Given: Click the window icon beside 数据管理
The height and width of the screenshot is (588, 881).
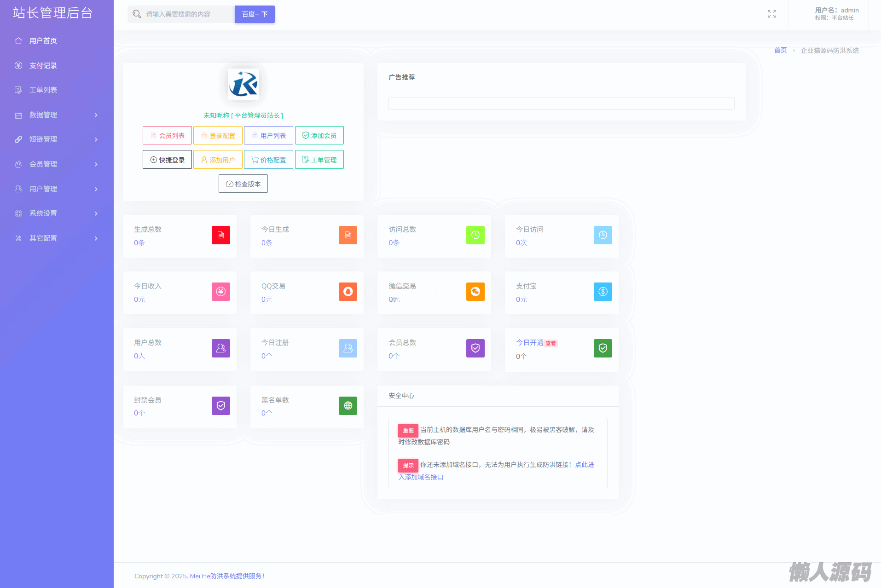Looking at the screenshot, I should [x=18, y=115].
